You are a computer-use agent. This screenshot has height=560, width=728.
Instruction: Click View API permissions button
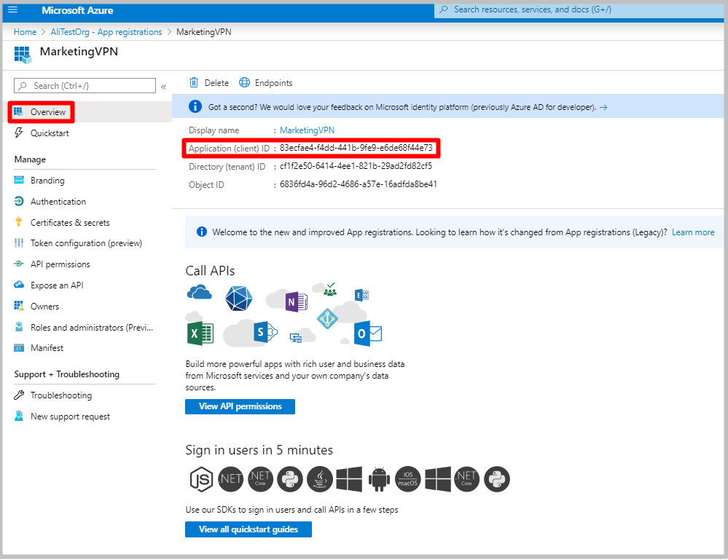(x=240, y=406)
